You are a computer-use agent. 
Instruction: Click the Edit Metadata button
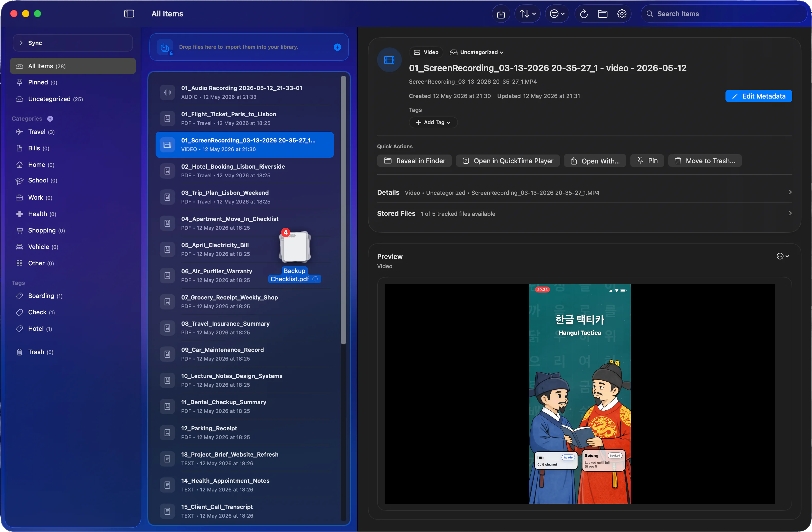coord(758,96)
